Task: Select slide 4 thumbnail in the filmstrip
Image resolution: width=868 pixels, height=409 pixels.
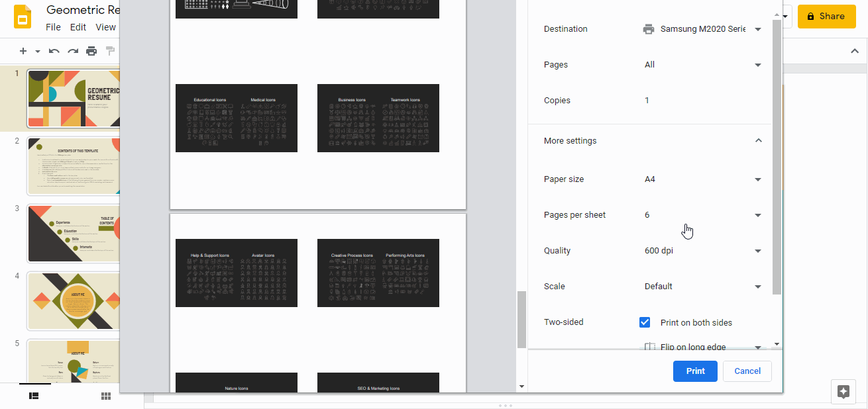Action: pos(74,300)
